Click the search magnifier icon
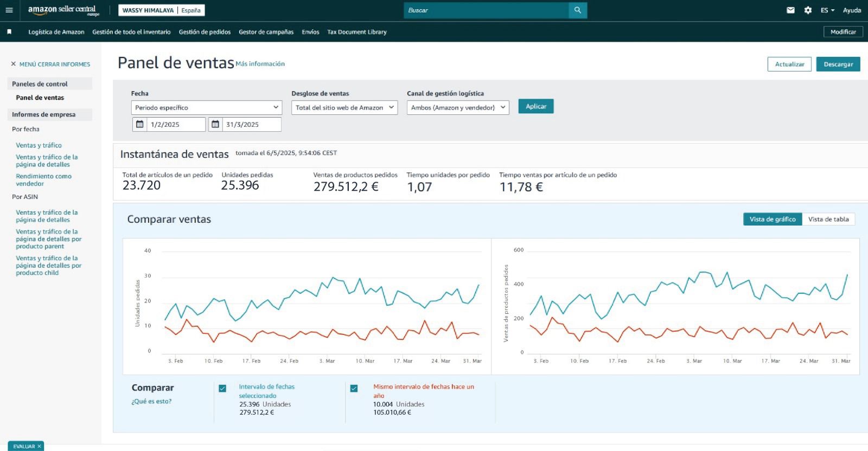Image resolution: width=868 pixels, height=451 pixels. [577, 10]
